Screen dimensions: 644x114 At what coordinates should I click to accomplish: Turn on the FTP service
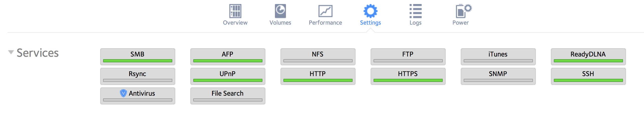408,56
